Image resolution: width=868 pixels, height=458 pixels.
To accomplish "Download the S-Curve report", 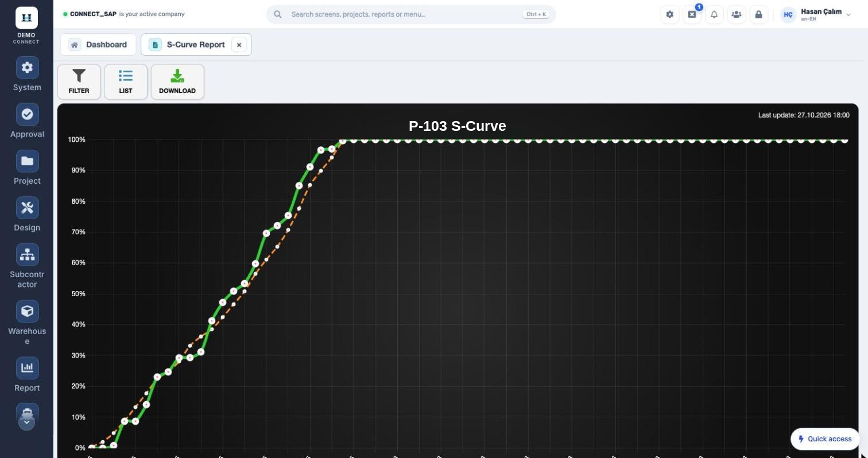I will pyautogui.click(x=177, y=81).
